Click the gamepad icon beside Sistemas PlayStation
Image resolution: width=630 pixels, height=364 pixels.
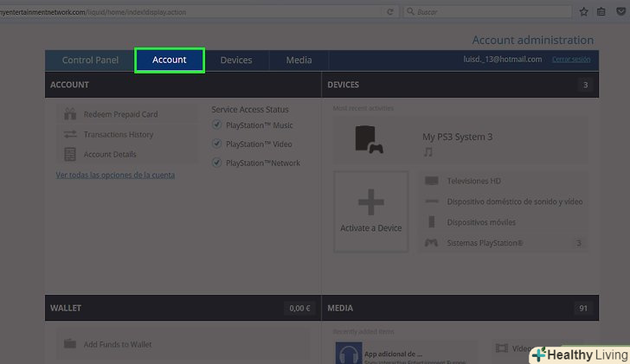coord(432,242)
